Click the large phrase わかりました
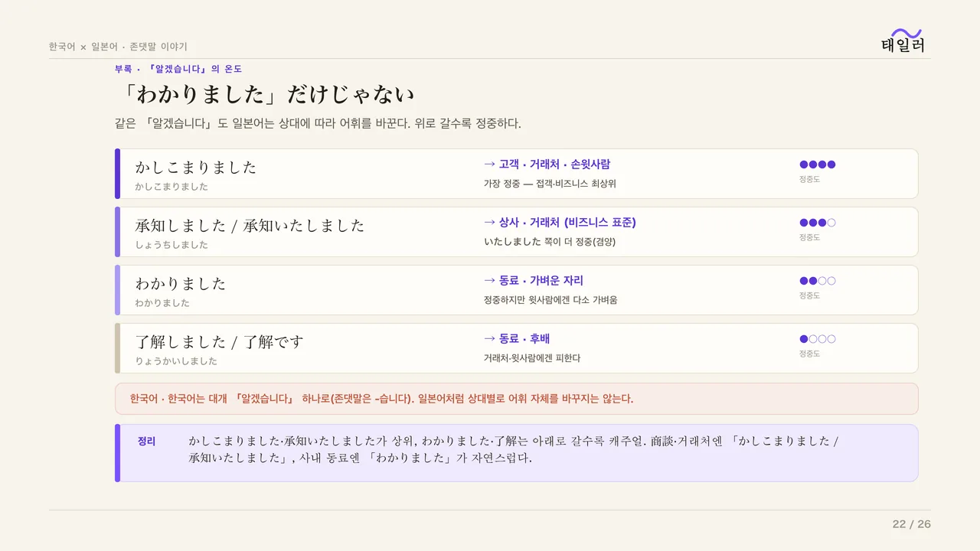 [x=181, y=283]
